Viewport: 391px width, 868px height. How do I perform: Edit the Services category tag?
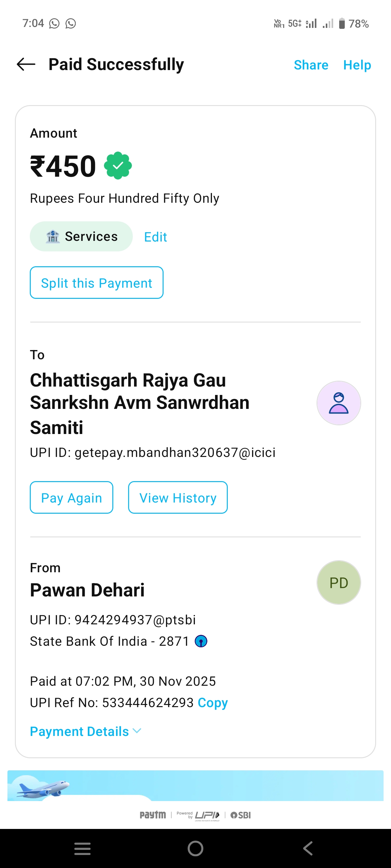pyautogui.click(x=155, y=237)
